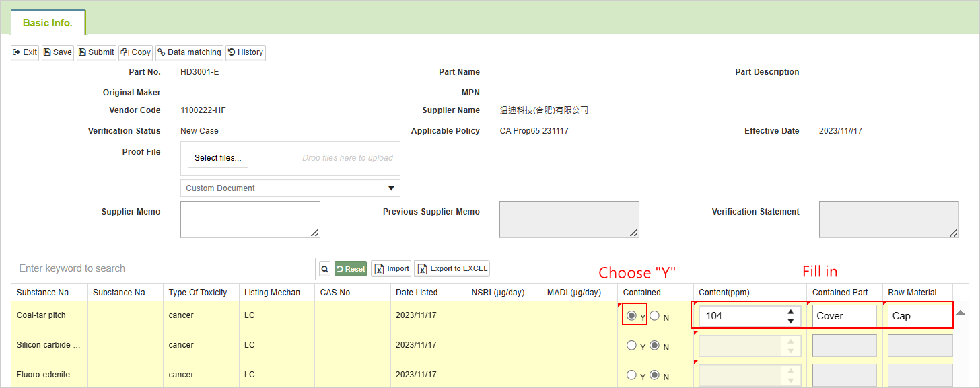Screen dimensions: 980x388
Task: Select N for Coal-tar pitch
Action: [654, 315]
